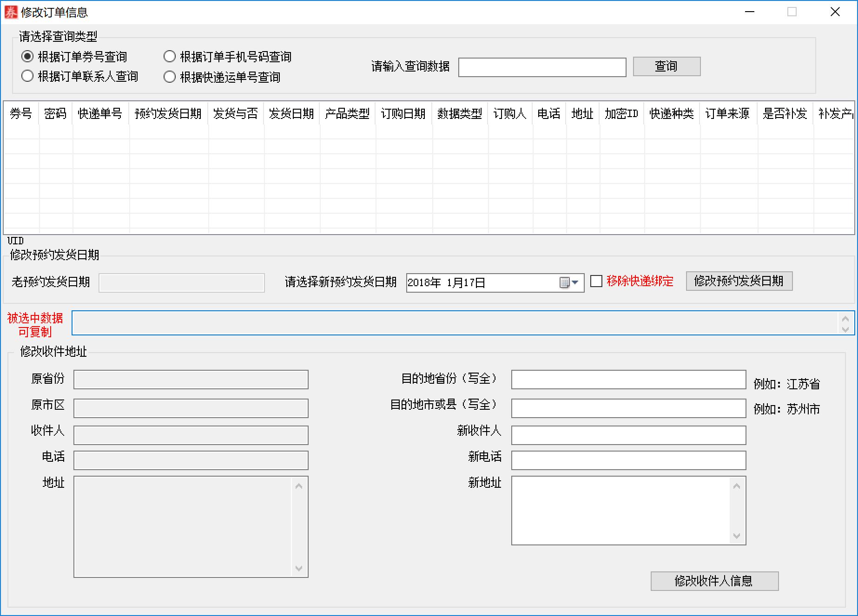Enable the 移除快递绑定 checkbox

coord(596,282)
